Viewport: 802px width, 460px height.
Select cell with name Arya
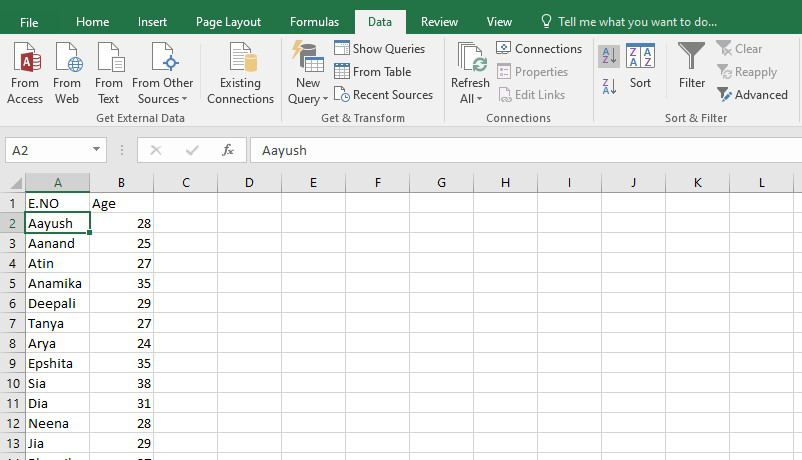58,343
